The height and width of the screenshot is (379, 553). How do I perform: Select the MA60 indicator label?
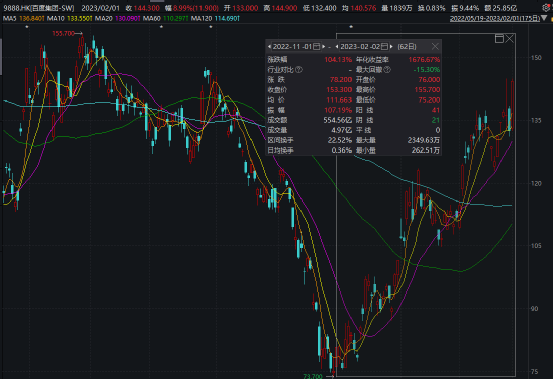coord(151,18)
